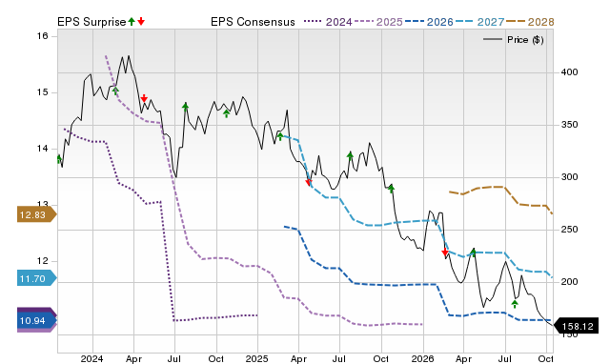Click the 2024 year label on the time axis
The image size is (610, 364).
click(x=91, y=358)
